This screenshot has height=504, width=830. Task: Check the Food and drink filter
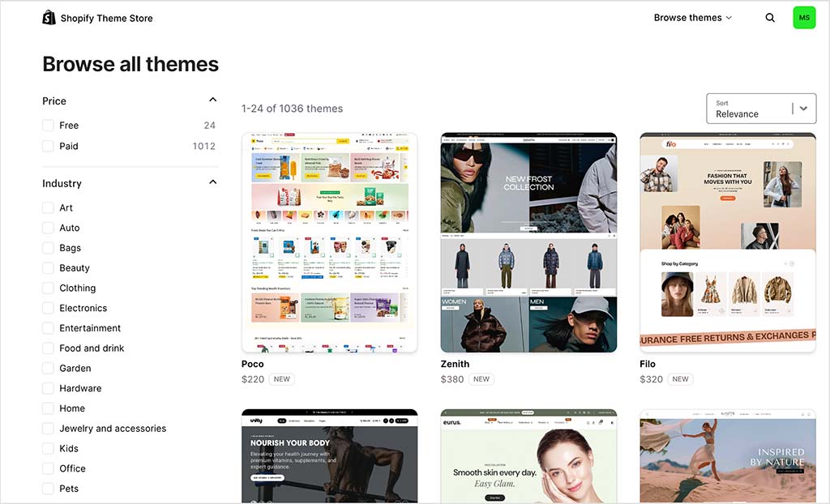(48, 348)
